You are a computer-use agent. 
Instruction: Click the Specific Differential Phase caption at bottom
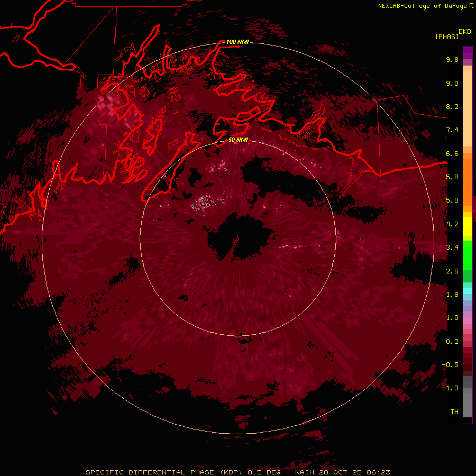[237, 472]
